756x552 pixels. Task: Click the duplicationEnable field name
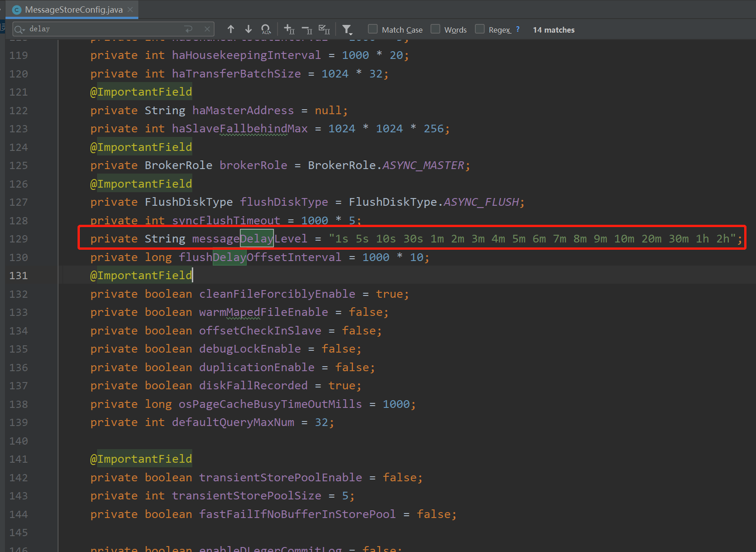pos(257,368)
